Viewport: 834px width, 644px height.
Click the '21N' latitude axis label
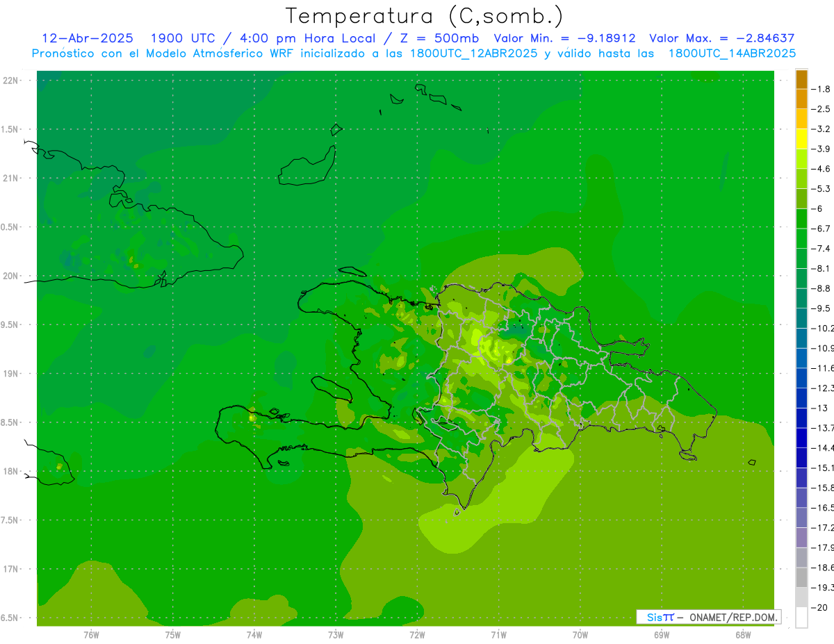[x=10, y=179]
